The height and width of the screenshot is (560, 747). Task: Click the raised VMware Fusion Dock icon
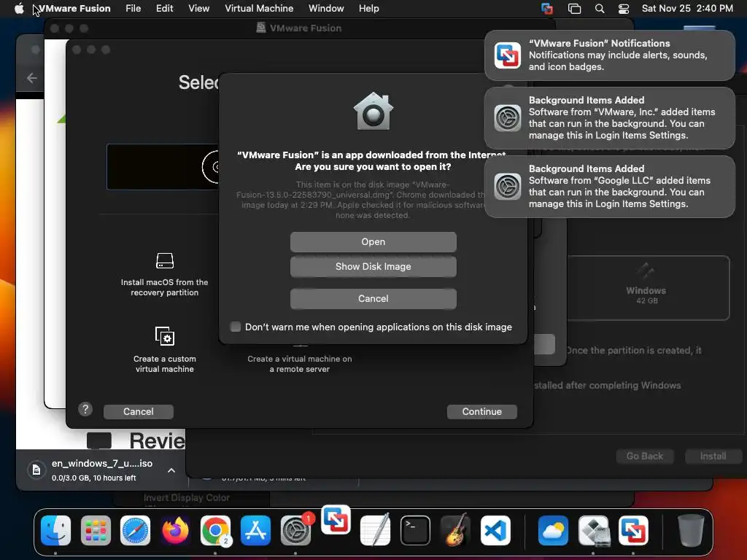(336, 520)
